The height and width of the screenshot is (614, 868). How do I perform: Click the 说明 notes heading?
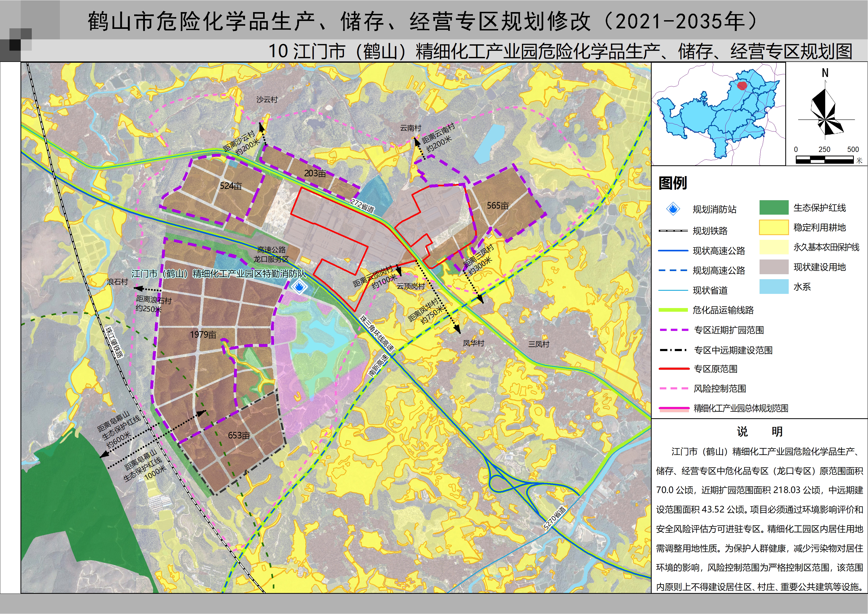coord(760,431)
